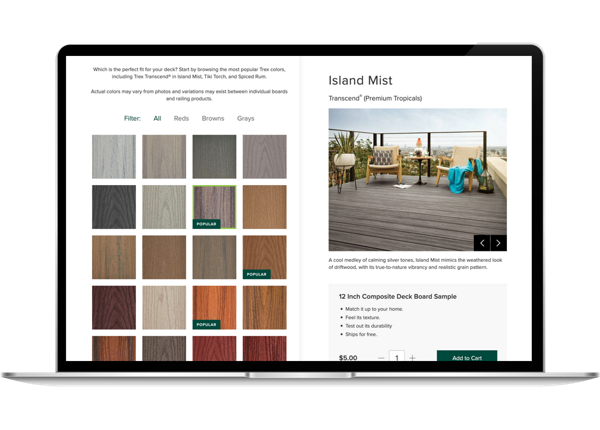Choose the cream beige swatch in fourth row
This screenshot has width=600, height=430.
(x=164, y=308)
